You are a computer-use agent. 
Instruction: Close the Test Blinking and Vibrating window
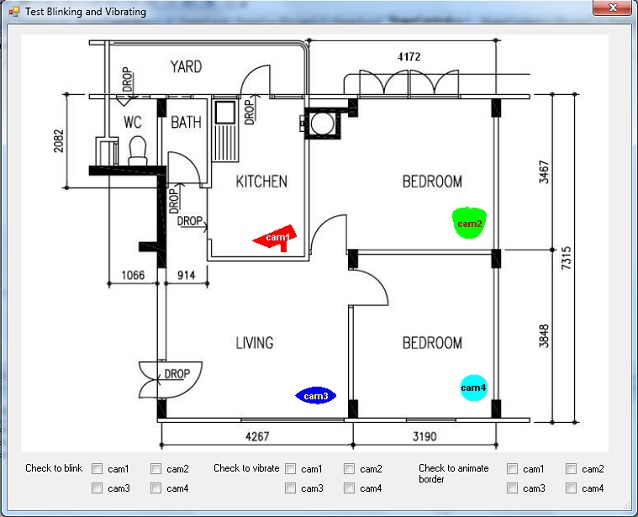click(613, 8)
